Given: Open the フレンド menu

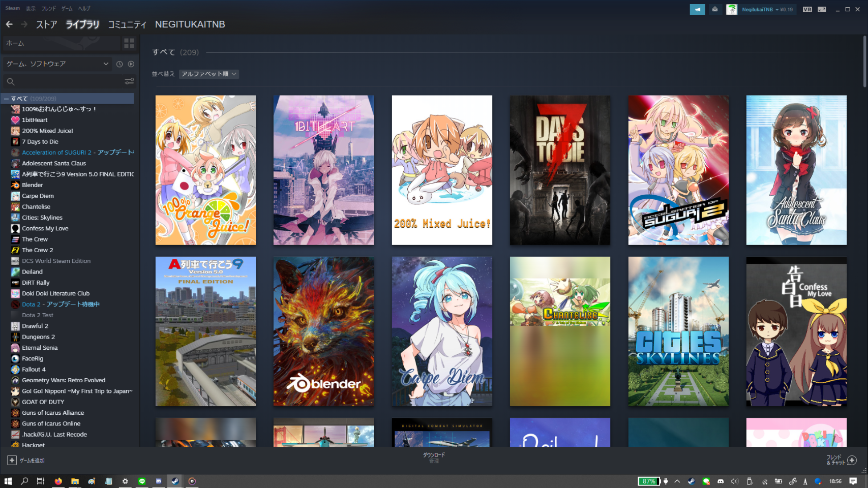Looking at the screenshot, I should pyautogui.click(x=49, y=8).
